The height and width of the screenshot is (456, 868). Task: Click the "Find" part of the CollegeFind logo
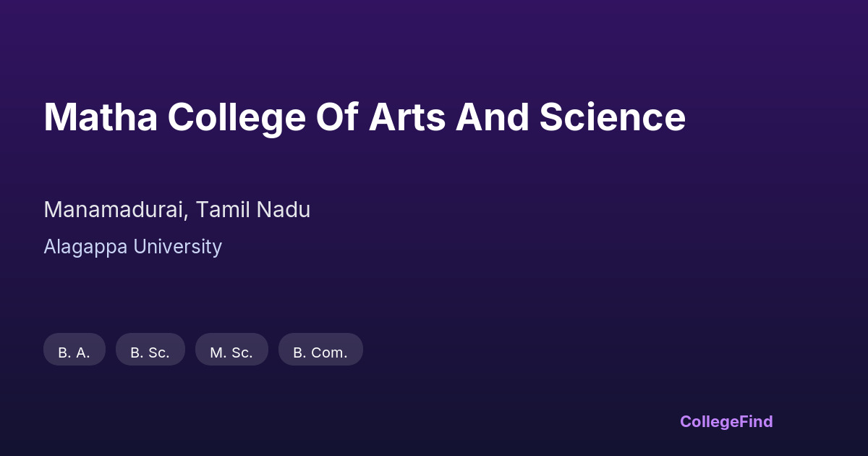(755, 421)
